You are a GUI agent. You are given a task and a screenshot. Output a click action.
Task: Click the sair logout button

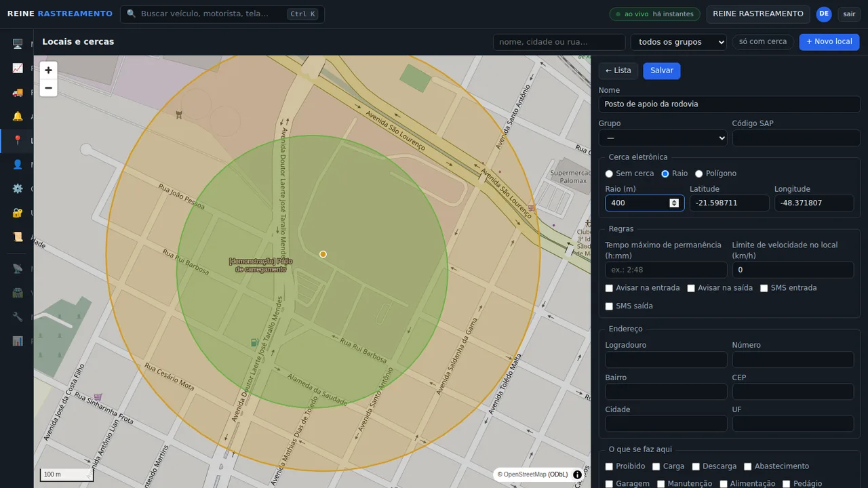pyautogui.click(x=850, y=14)
